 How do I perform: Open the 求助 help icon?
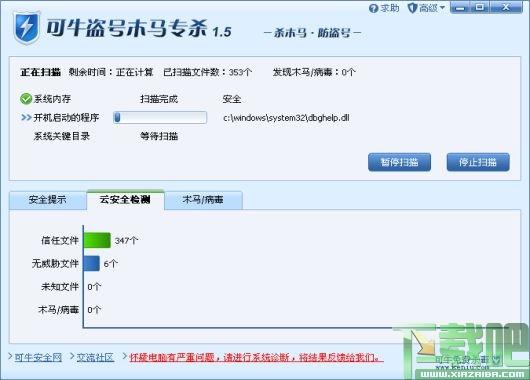[373, 8]
